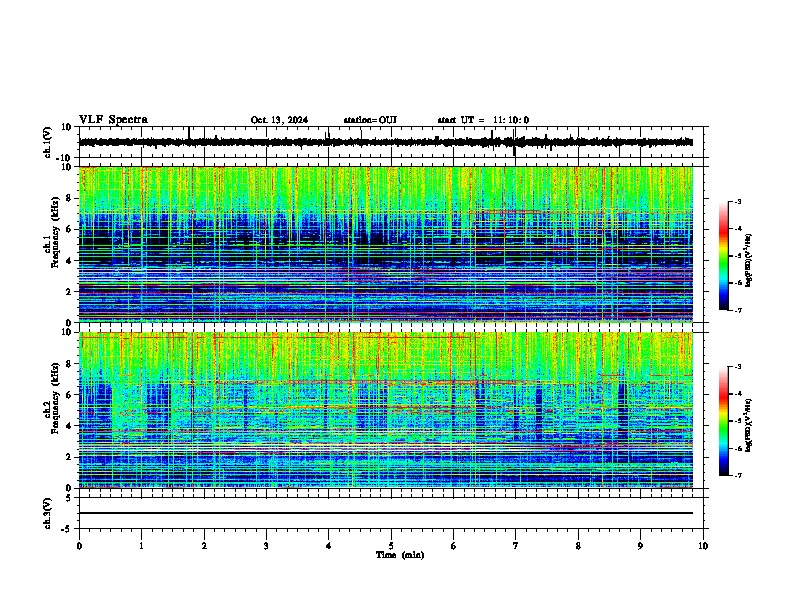The width and height of the screenshot is (792, 612).
Task: Select the ch.2 "Frequency (kHz)" axis label
Action: coord(55,398)
